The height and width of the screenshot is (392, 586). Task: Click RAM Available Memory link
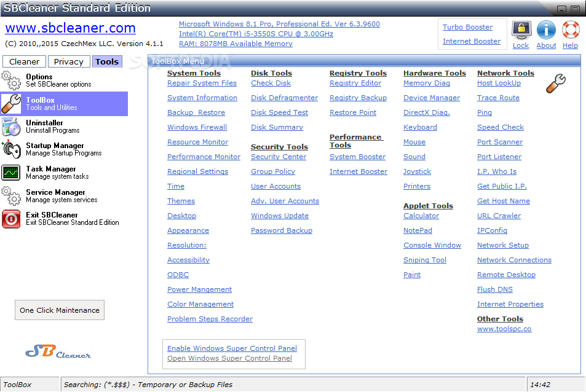pos(236,44)
